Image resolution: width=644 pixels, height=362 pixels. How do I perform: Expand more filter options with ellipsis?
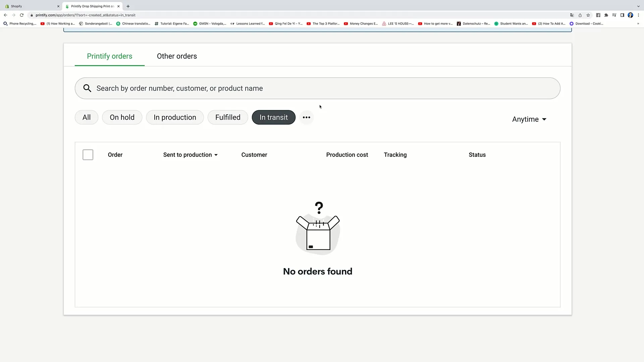(306, 117)
